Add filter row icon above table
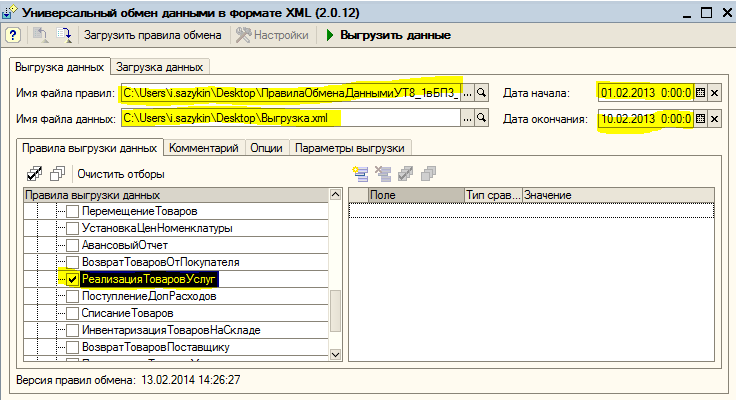The width and height of the screenshot is (736, 400). [x=360, y=174]
